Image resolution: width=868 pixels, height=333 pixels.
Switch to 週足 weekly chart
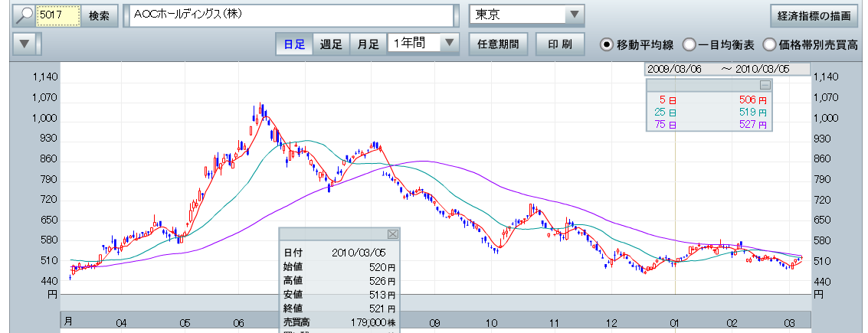point(331,44)
